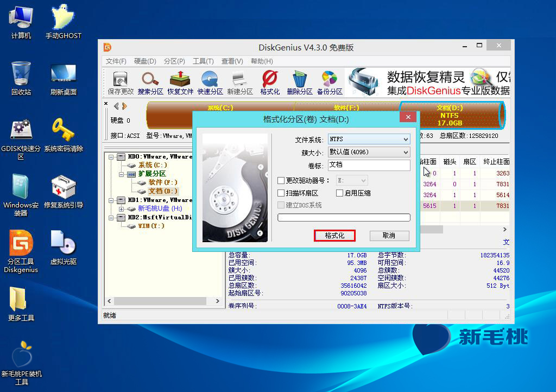Expand the 簇大小 cluster size dropdown

coord(369,152)
